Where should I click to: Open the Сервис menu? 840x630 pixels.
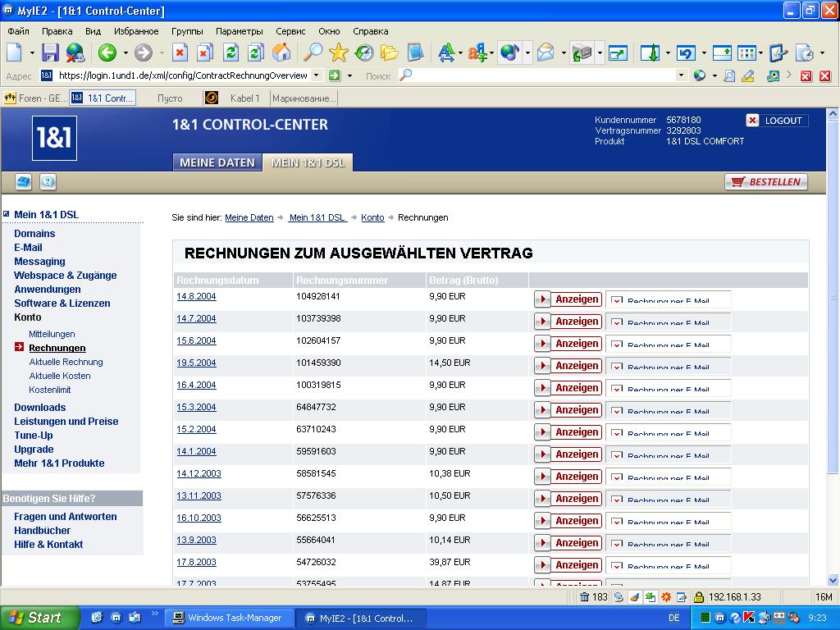point(290,31)
